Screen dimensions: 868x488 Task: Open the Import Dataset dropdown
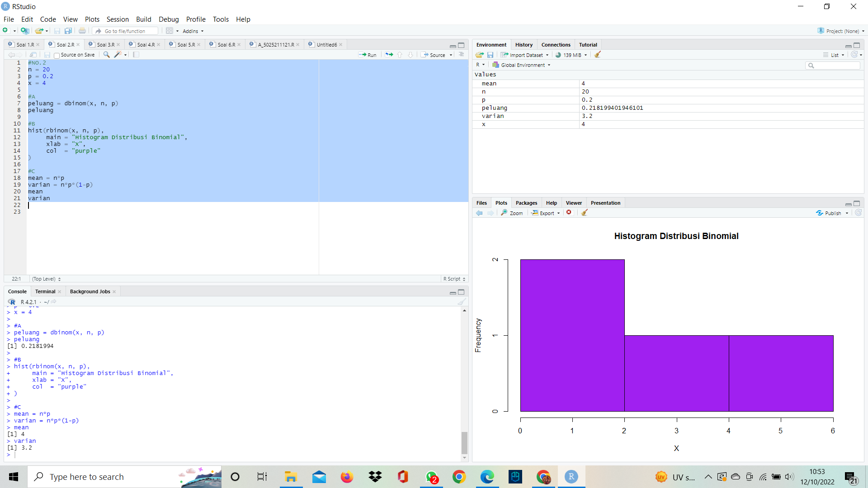[x=525, y=55]
